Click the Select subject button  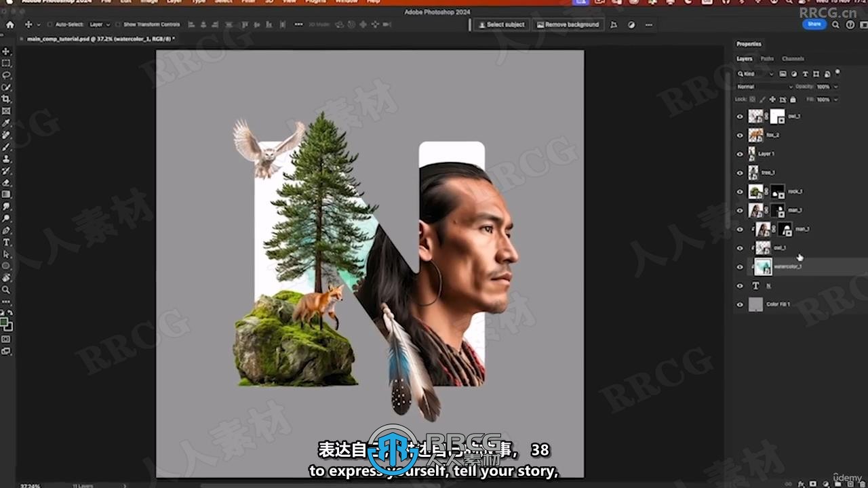pos(501,24)
